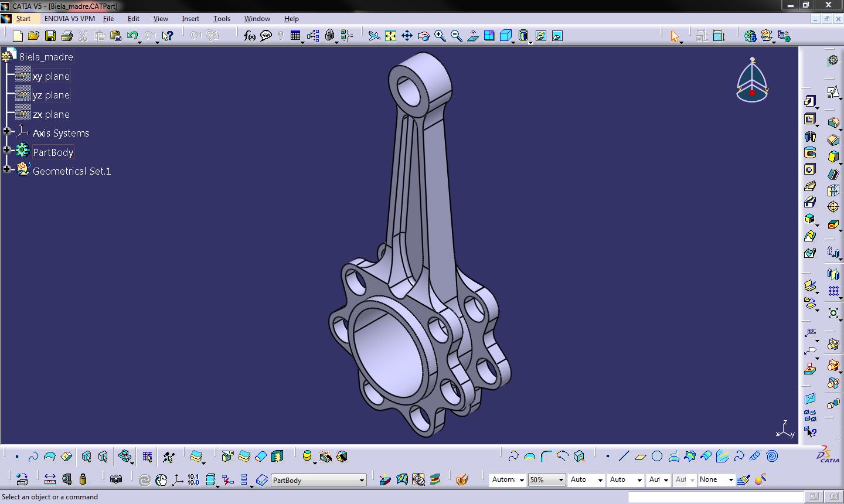Click the Painter brush icon
Screen dimensions: 844x504
pyautogui.click(x=744, y=479)
